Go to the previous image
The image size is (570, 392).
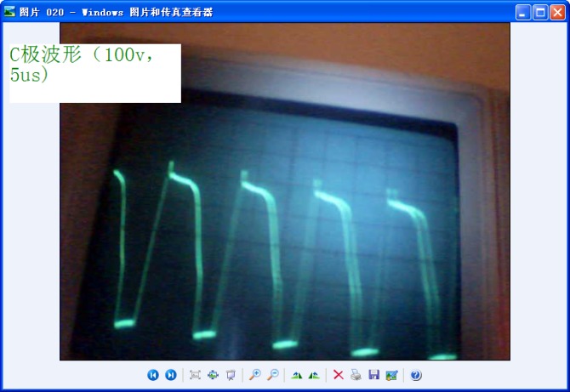pos(153,374)
